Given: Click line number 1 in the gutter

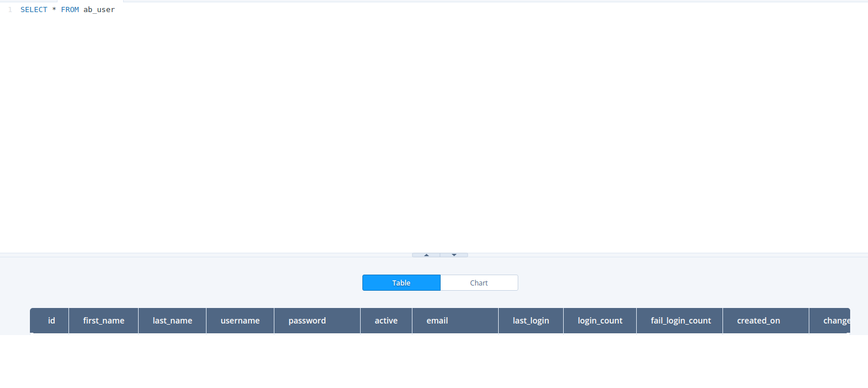Looking at the screenshot, I should click(x=10, y=10).
